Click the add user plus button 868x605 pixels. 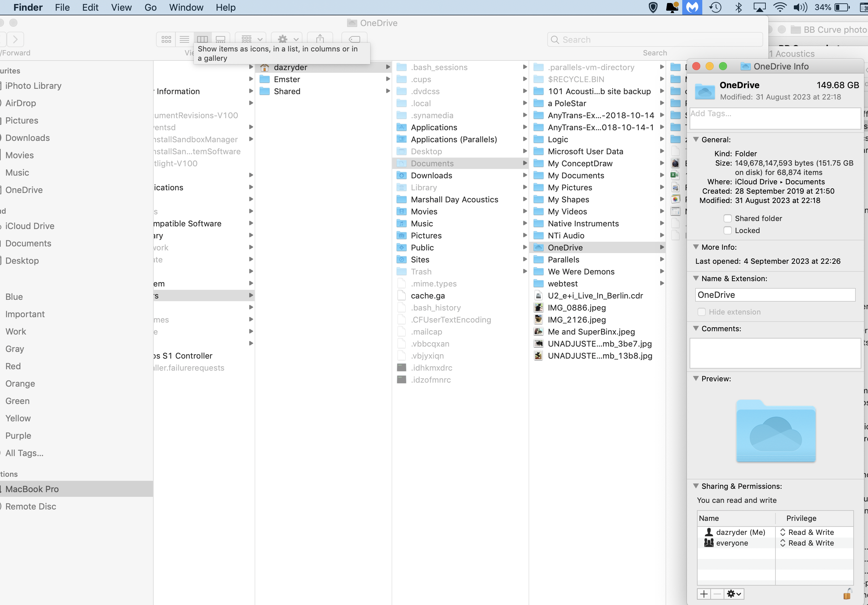(704, 594)
